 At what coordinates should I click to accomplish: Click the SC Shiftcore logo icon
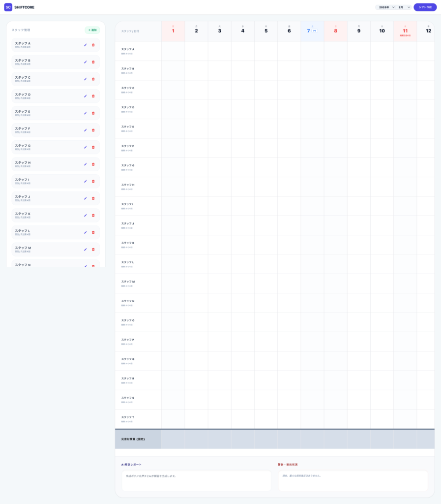pos(8,7)
